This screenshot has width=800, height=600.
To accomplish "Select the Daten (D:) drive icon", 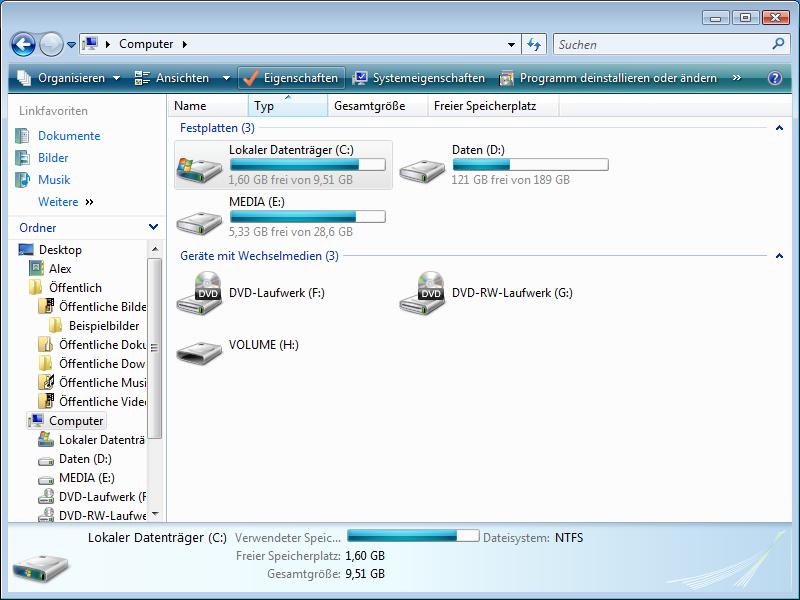I will pyautogui.click(x=422, y=165).
